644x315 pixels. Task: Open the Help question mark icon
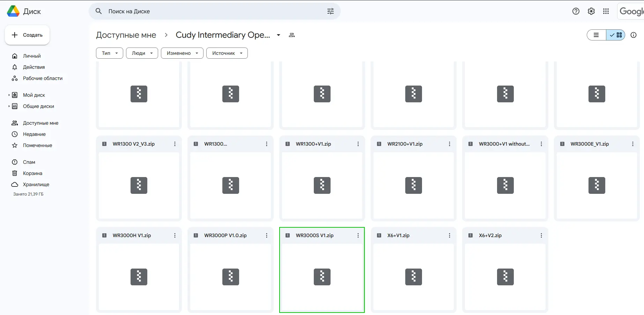576,11
